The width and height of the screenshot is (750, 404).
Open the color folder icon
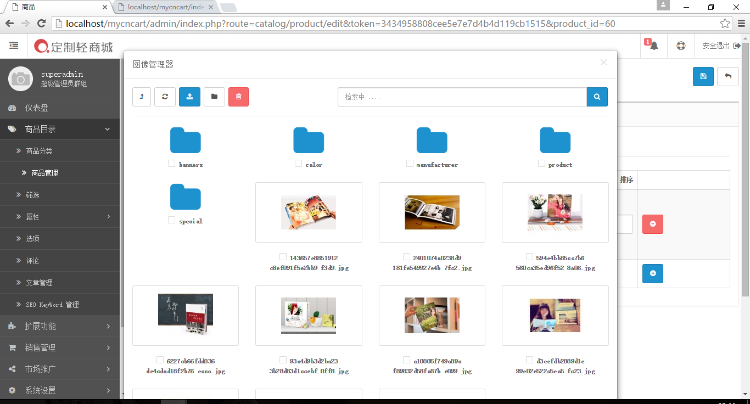coord(309,140)
